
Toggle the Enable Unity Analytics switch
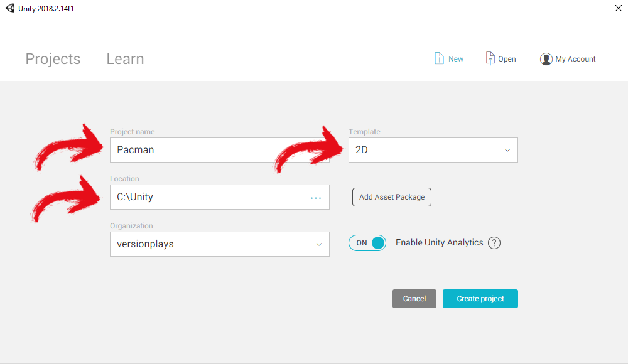tap(367, 243)
